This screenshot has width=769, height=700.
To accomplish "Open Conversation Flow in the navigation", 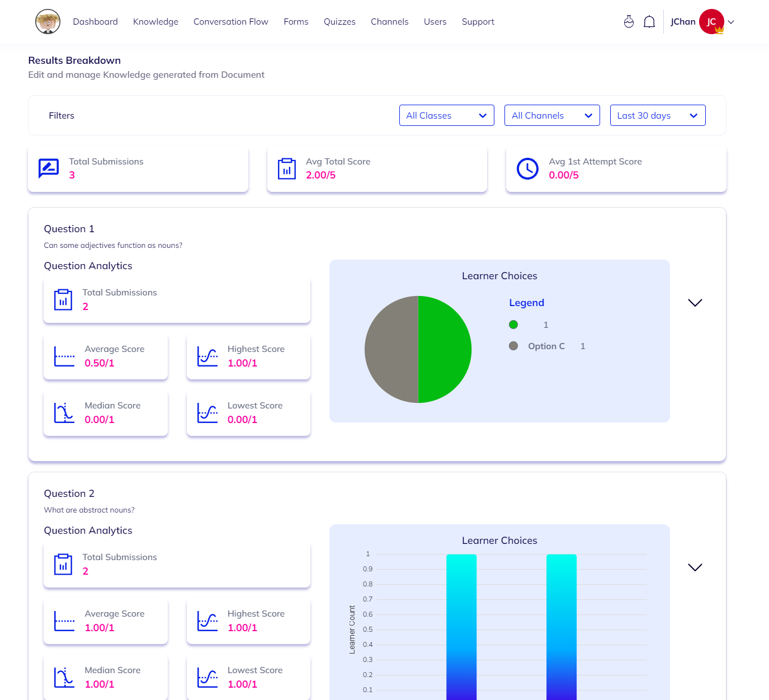I will point(231,22).
